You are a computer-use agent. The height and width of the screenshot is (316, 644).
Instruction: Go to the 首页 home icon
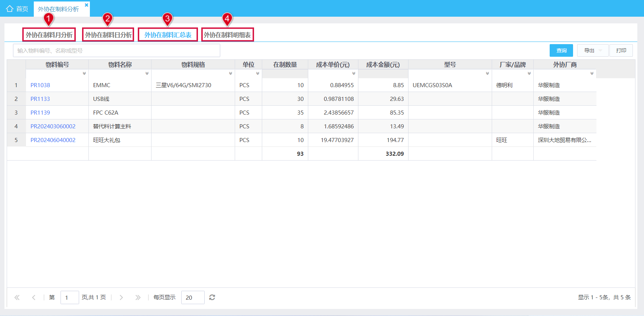[x=10, y=9]
